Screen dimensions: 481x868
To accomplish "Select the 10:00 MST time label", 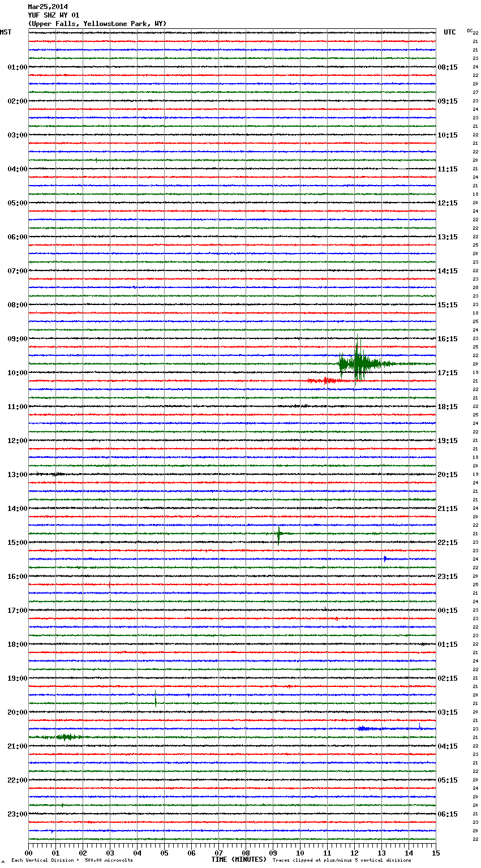I will (x=18, y=373).
